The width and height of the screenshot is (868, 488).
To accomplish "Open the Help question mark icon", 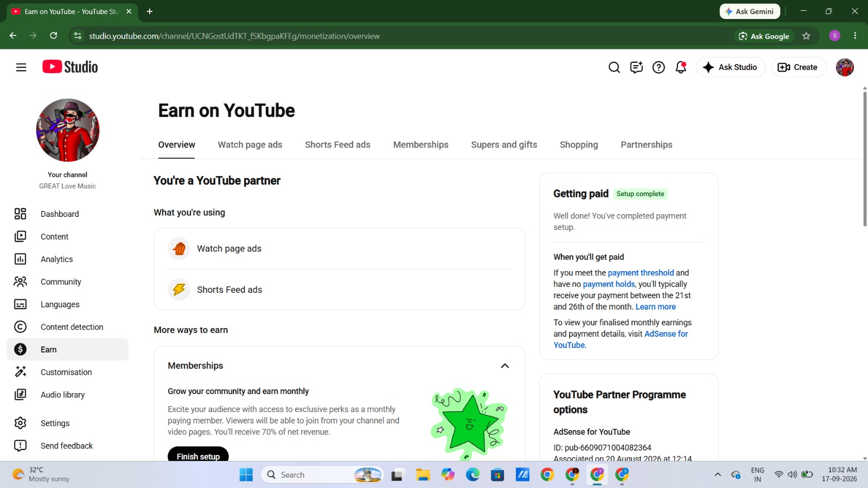I will click(659, 67).
